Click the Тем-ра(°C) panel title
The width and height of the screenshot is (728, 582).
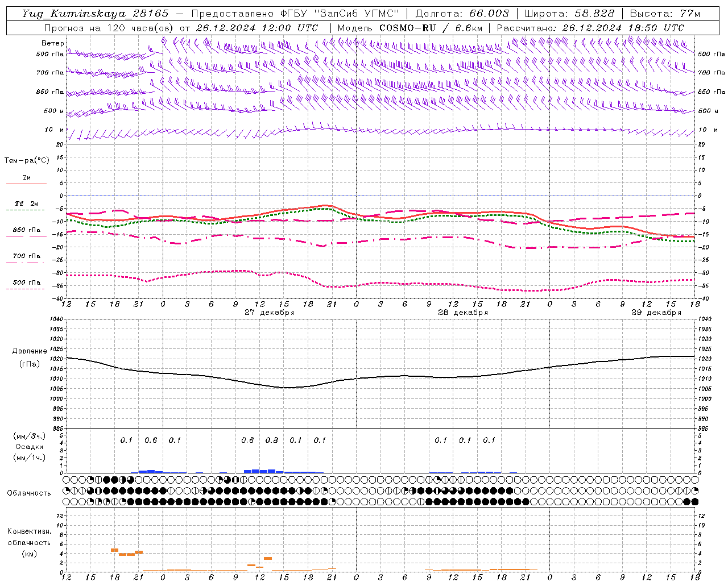pos(27,161)
